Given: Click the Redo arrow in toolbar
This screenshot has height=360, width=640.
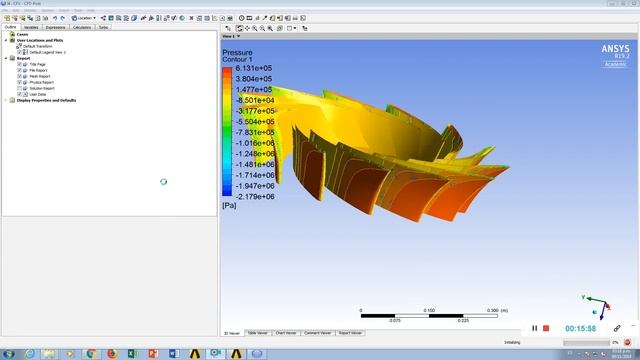Looking at the screenshot, I should 62,18.
